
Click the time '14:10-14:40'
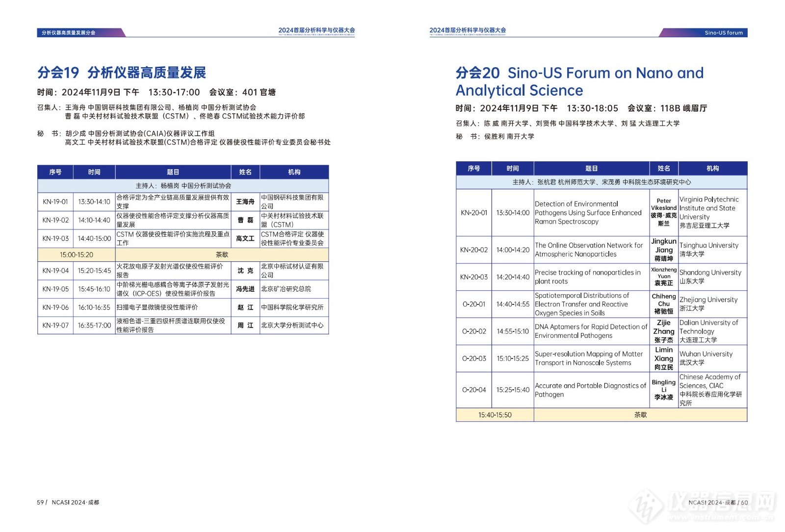point(94,220)
